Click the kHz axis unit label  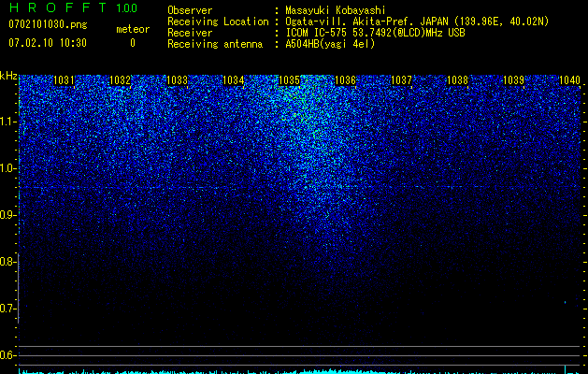(8, 76)
